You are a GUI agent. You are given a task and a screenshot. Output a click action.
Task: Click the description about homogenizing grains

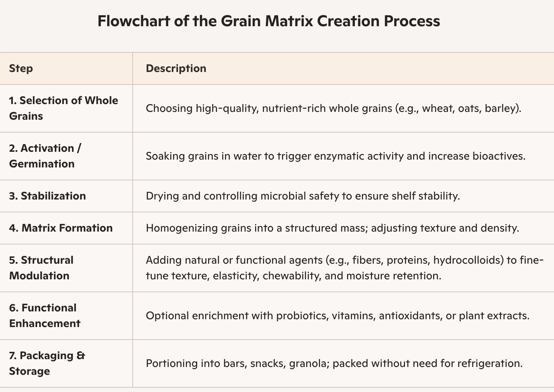(x=332, y=228)
